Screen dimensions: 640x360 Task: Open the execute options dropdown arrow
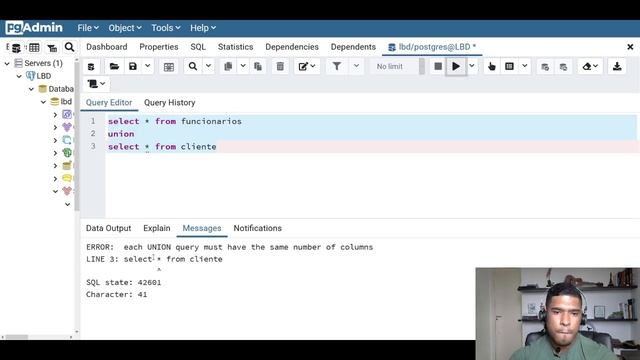472,67
